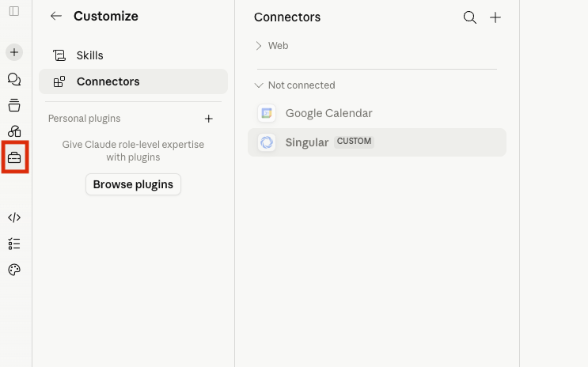588x367 pixels.
Task: Select Connectors in Customize menu
Action: pos(133,81)
